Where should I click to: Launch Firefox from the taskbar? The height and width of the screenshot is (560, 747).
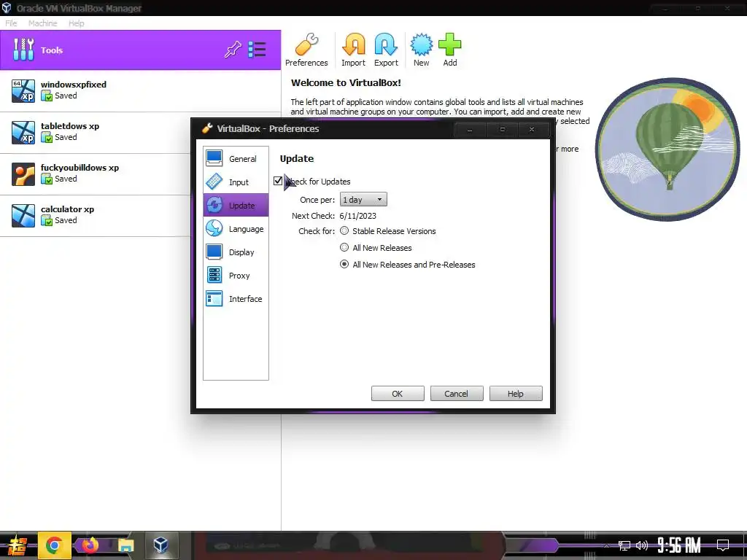[90, 545]
